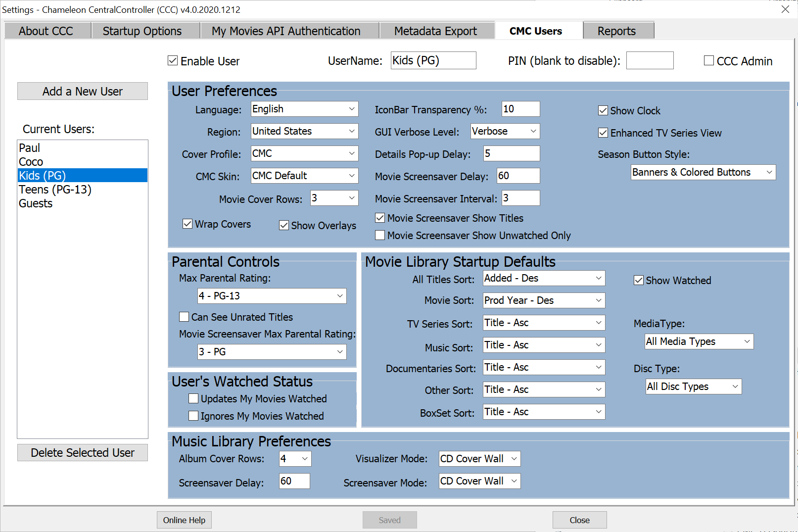The width and height of the screenshot is (798, 532).
Task: Click the Details Pop-up Delay field
Action: click(x=512, y=153)
